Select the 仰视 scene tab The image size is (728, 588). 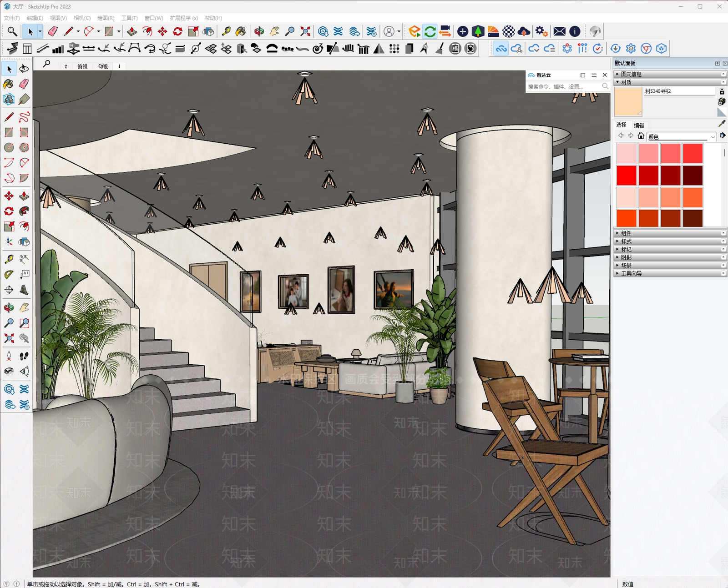pos(103,66)
